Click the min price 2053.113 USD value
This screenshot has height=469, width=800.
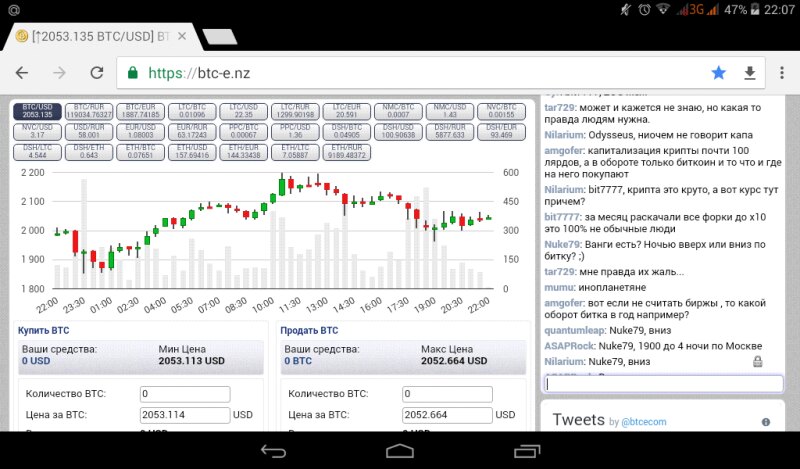click(194, 360)
